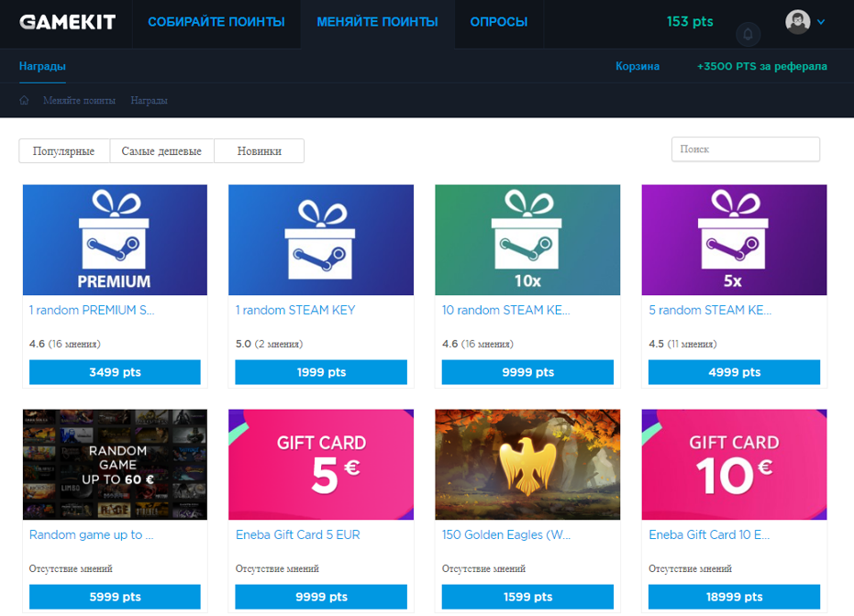Click the 1 random PREMIUM S... title
This screenshot has width=854, height=616.
92,310
